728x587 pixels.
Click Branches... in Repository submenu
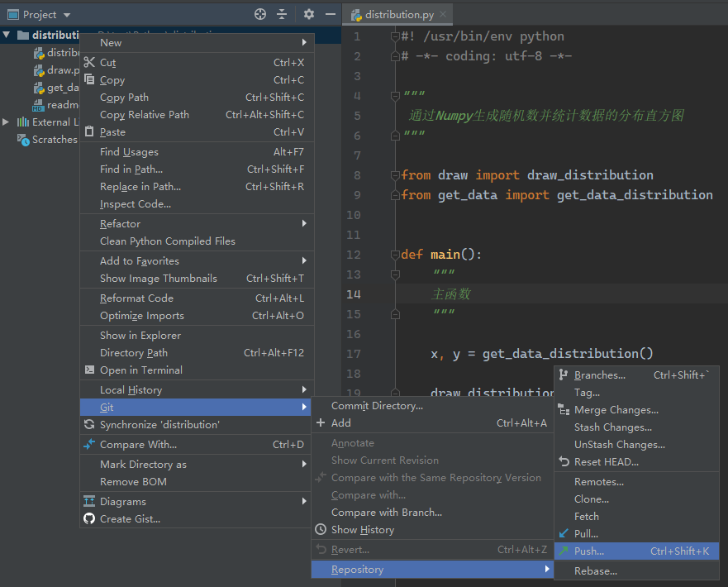pyautogui.click(x=599, y=375)
